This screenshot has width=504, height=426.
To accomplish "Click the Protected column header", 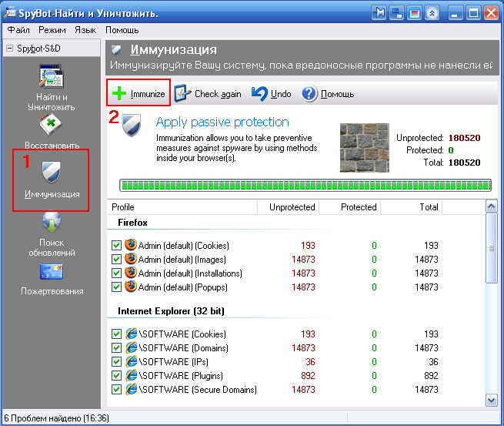I will point(349,207).
